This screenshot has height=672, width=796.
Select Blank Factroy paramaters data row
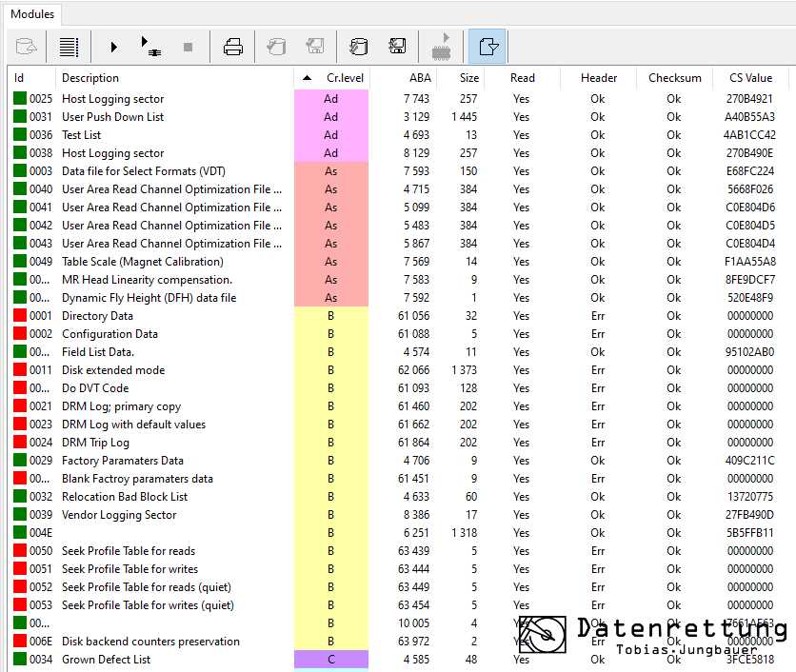click(x=399, y=479)
